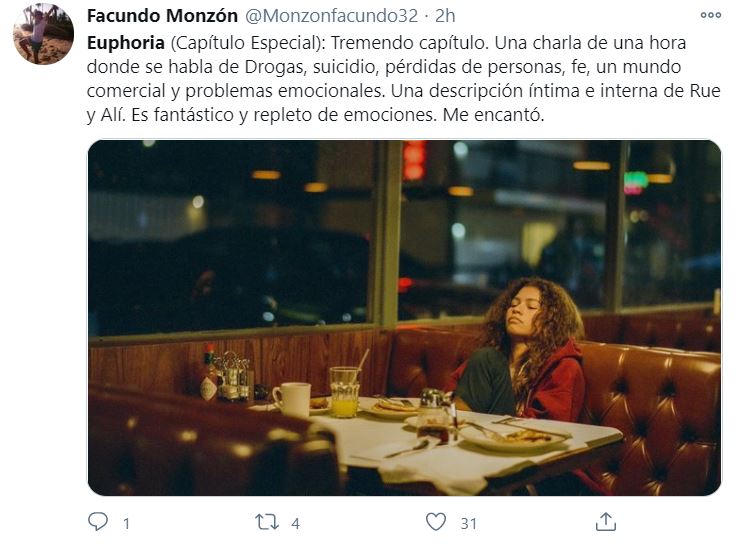Click the retweet count showing 4
Viewport: 740px width, 546px height.
pyautogui.click(x=295, y=523)
